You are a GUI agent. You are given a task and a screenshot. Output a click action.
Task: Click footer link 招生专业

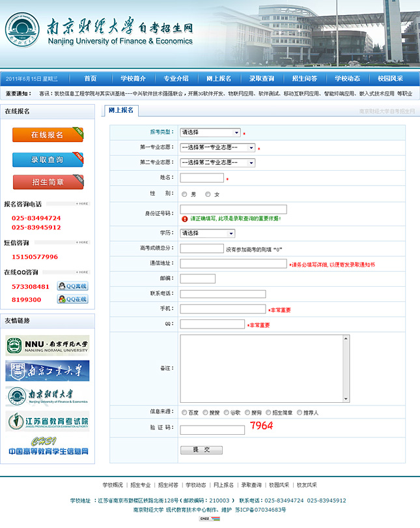pos(141,485)
